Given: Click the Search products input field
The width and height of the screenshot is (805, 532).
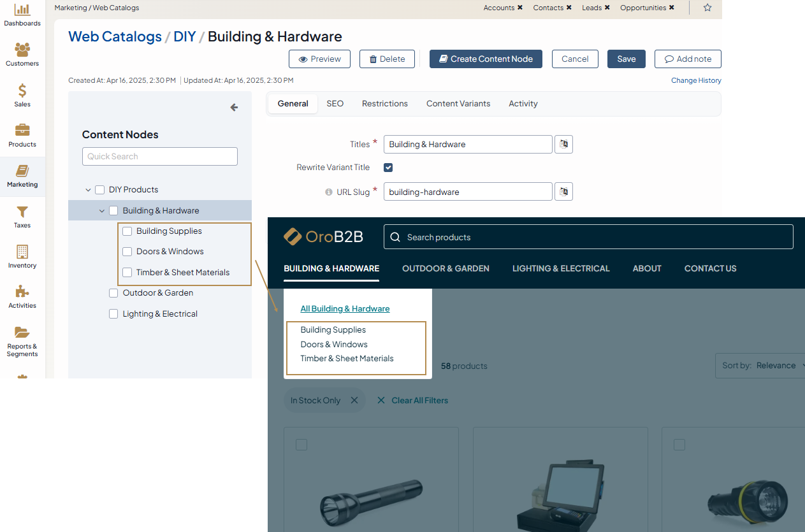Looking at the screenshot, I should pos(588,237).
